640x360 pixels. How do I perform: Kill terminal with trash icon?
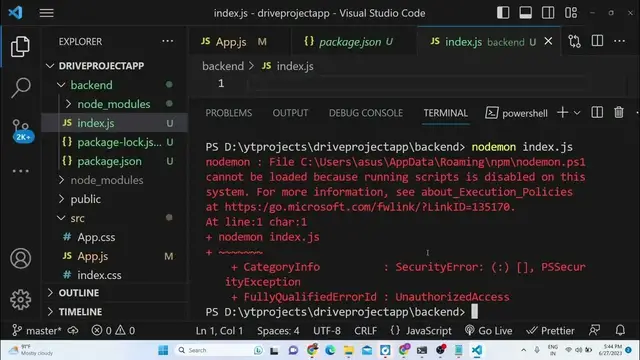(x=619, y=112)
